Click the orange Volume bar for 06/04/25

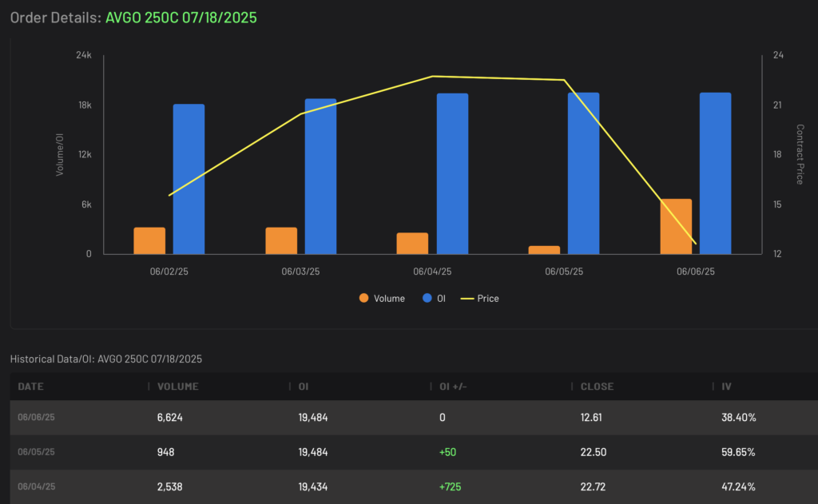(412, 243)
